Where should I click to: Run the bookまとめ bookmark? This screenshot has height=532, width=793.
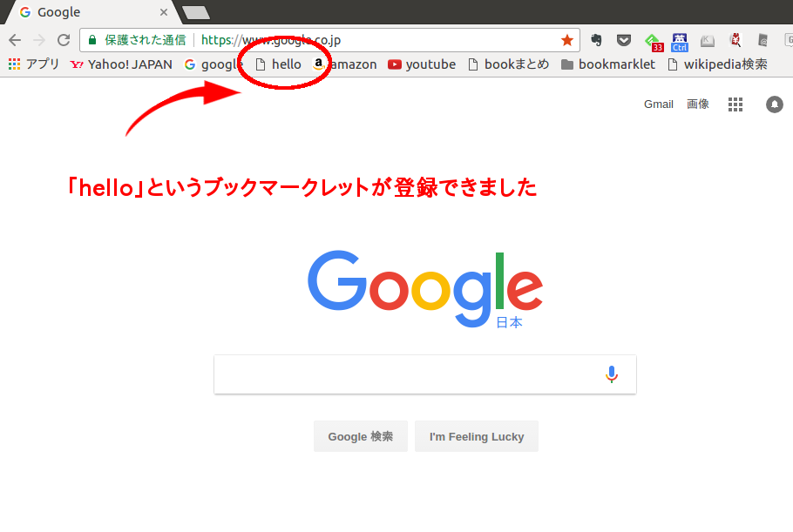click(509, 64)
